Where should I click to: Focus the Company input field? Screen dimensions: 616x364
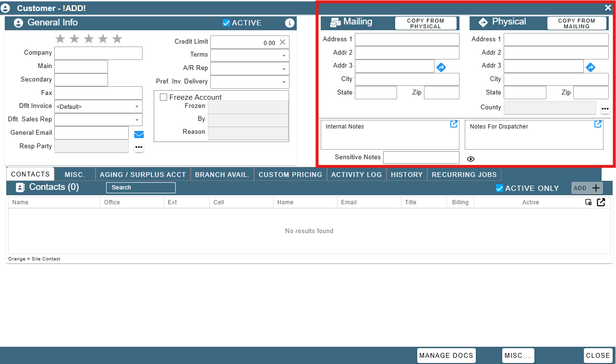[x=98, y=53]
